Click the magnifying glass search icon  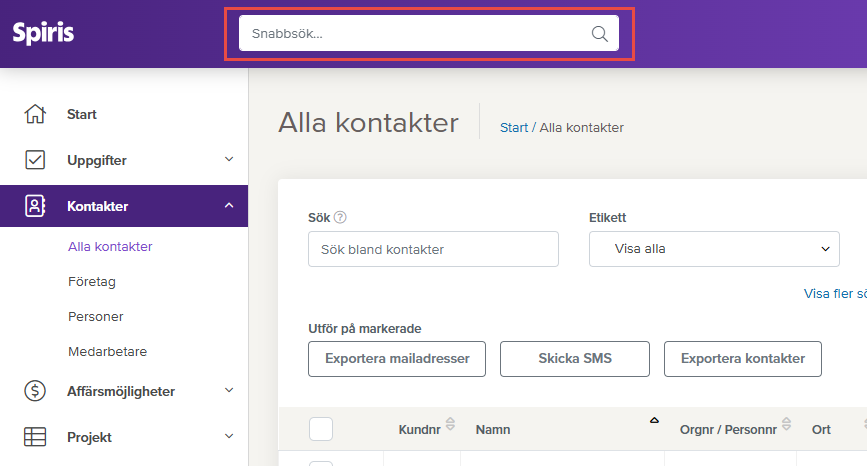[x=599, y=34]
